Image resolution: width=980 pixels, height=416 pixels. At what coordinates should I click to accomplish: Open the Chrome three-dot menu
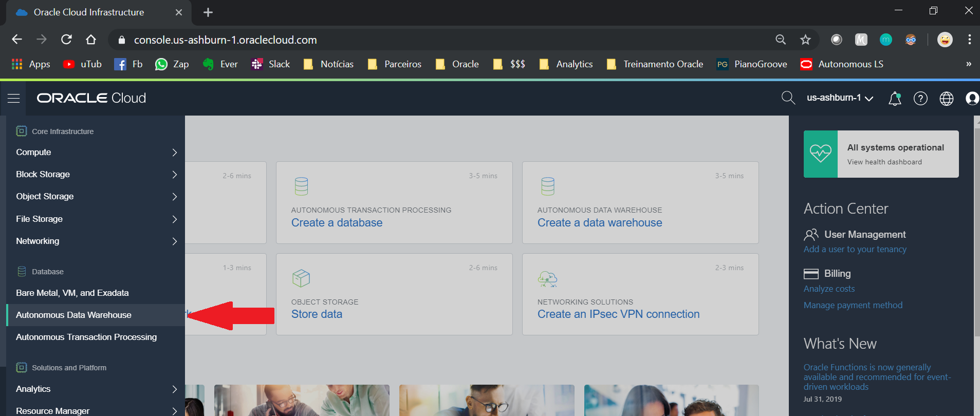pyautogui.click(x=969, y=40)
